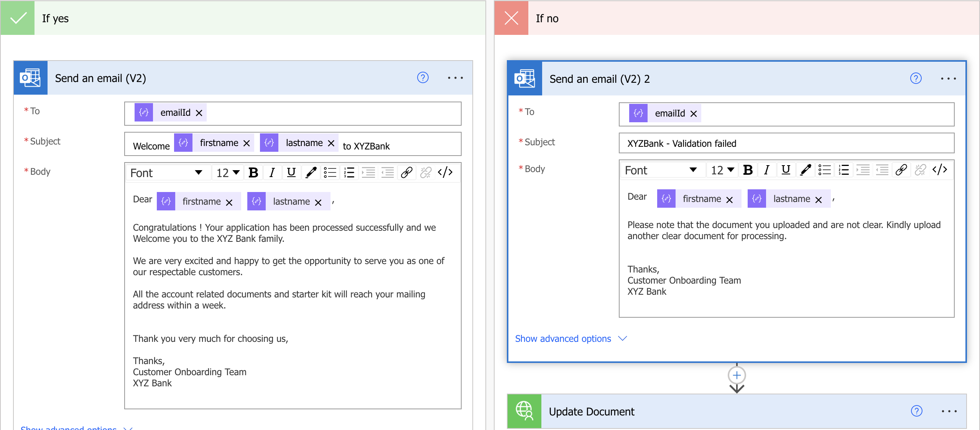980x430 pixels.
Task: Apply italic formatting in the If yes email
Action: [x=272, y=172]
